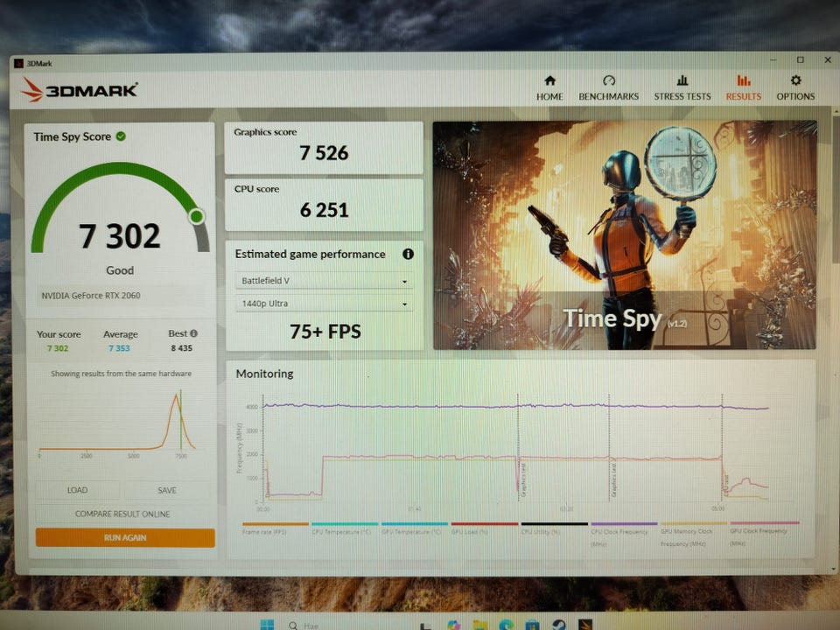The height and width of the screenshot is (630, 840).
Task: Click the 3DMark icon in the taskbar
Action: (585, 625)
